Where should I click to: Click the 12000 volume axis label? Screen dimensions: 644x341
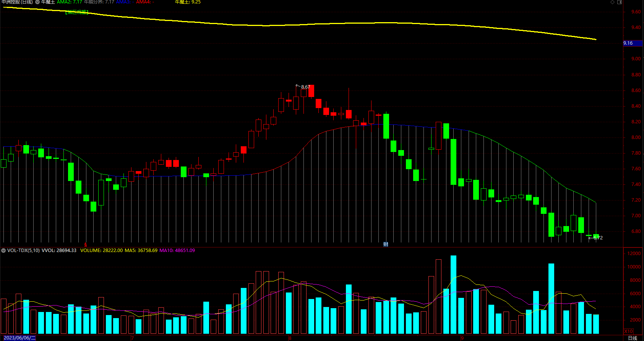tap(634, 254)
